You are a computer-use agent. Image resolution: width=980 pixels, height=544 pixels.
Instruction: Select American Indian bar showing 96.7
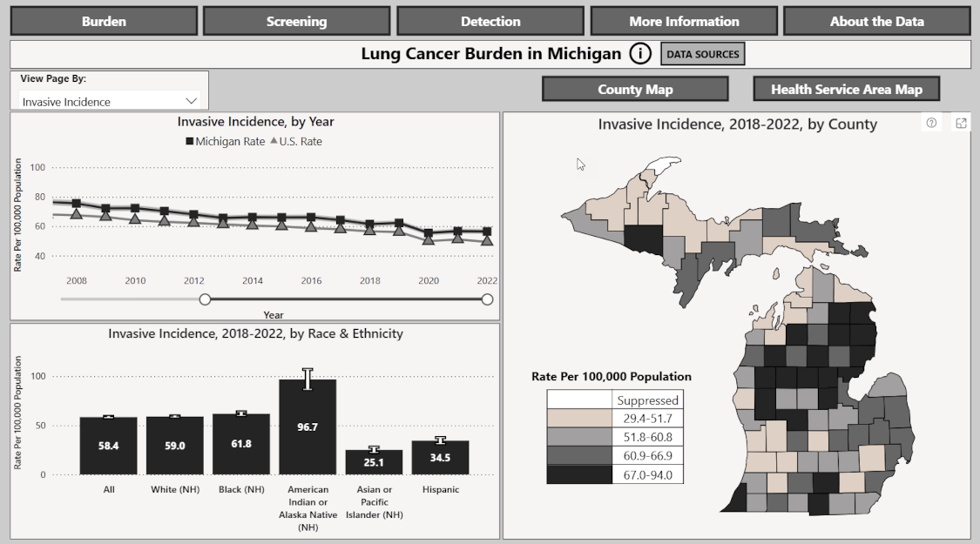pos(308,427)
